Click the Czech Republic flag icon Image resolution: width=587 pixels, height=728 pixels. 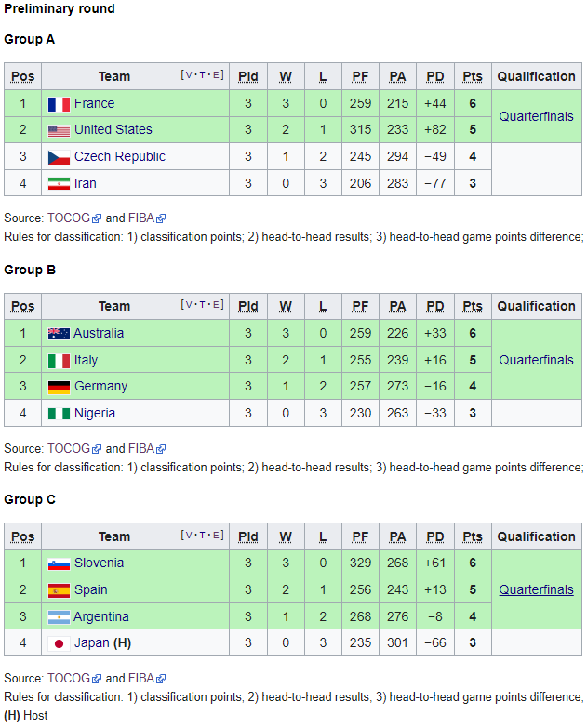(x=59, y=157)
